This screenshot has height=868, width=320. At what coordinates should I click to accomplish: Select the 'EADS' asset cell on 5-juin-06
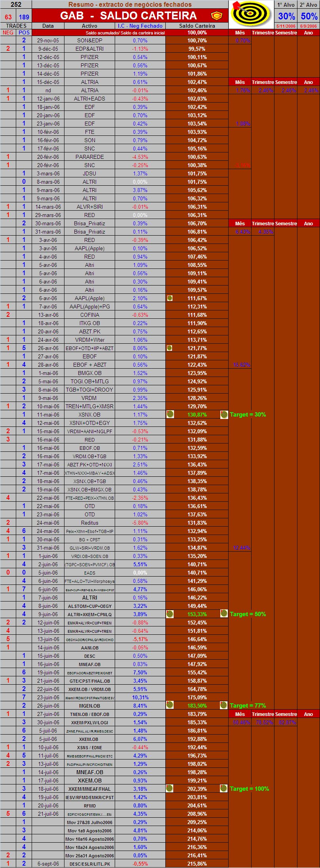pyautogui.click(x=90, y=573)
